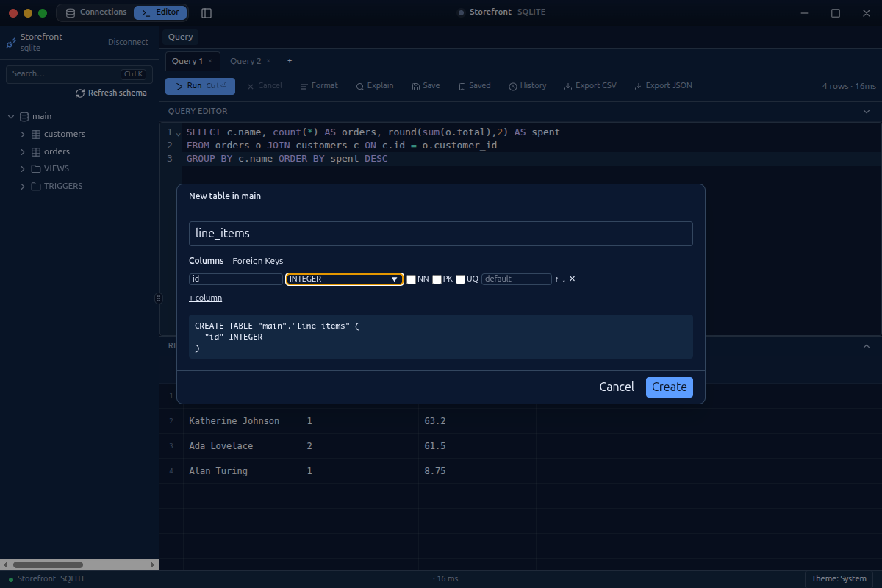Open query History
The height and width of the screenshot is (588, 882).
pos(528,86)
